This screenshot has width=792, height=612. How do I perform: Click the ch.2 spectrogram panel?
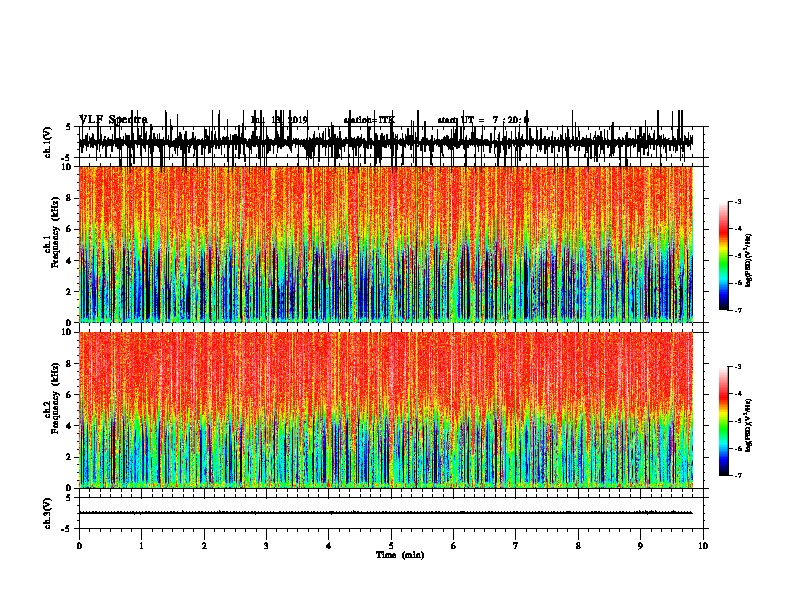tap(386, 410)
